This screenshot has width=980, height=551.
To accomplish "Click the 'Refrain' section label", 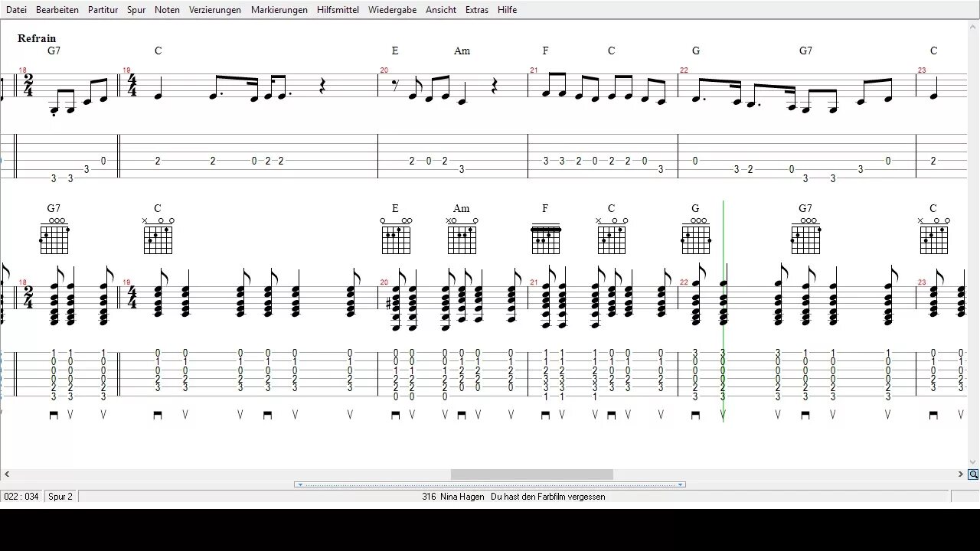I will [37, 38].
